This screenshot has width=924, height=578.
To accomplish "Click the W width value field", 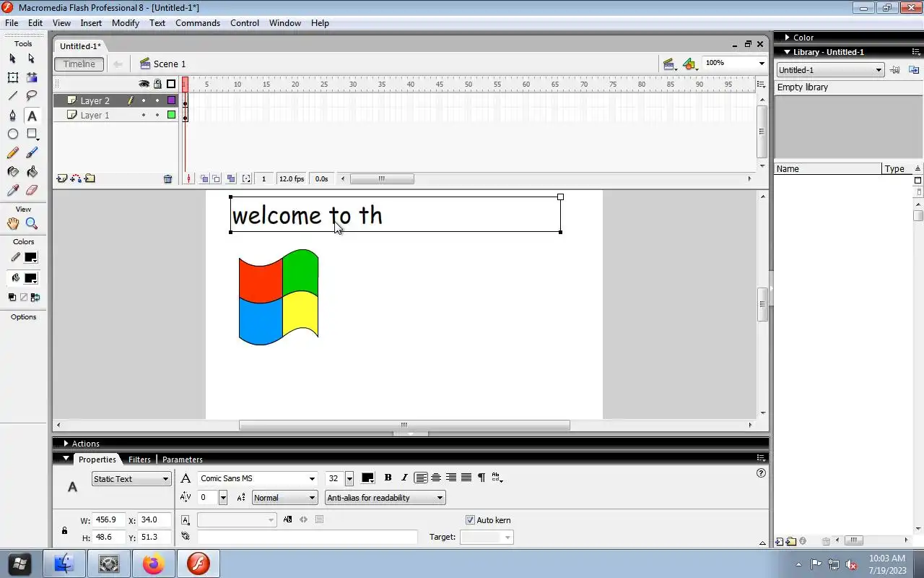I will pyautogui.click(x=108, y=520).
